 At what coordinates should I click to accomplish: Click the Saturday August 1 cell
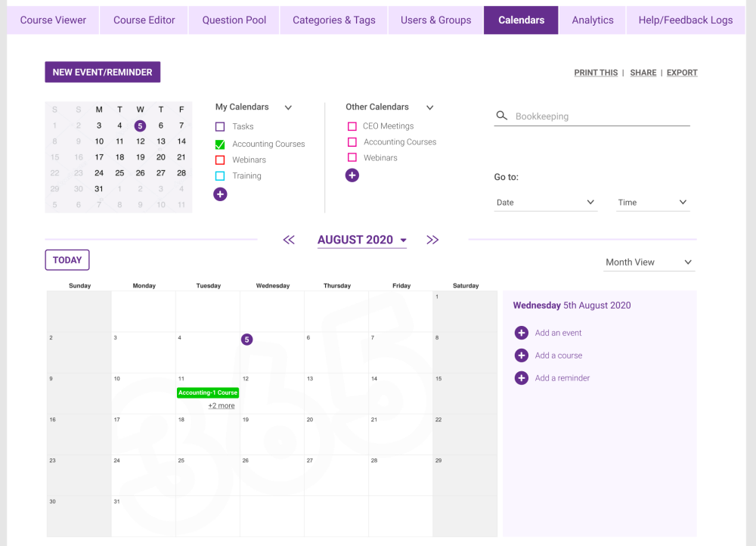[465, 312]
